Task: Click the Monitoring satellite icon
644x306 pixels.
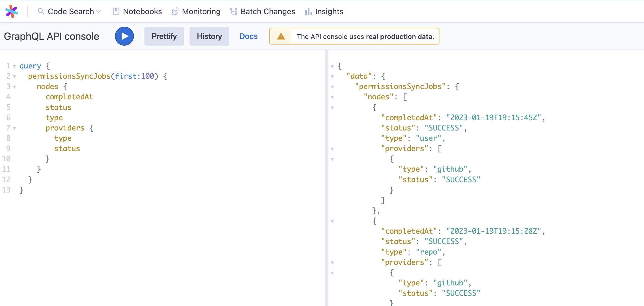Action: pyautogui.click(x=175, y=11)
